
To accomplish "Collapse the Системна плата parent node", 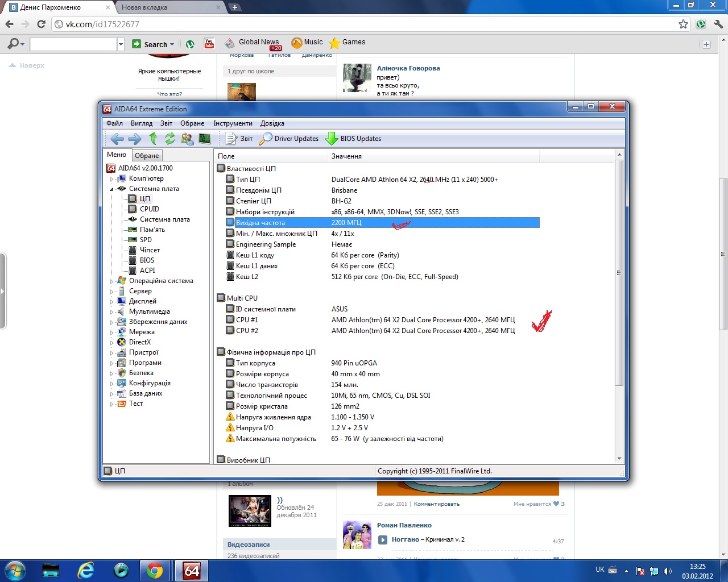I will 111,189.
